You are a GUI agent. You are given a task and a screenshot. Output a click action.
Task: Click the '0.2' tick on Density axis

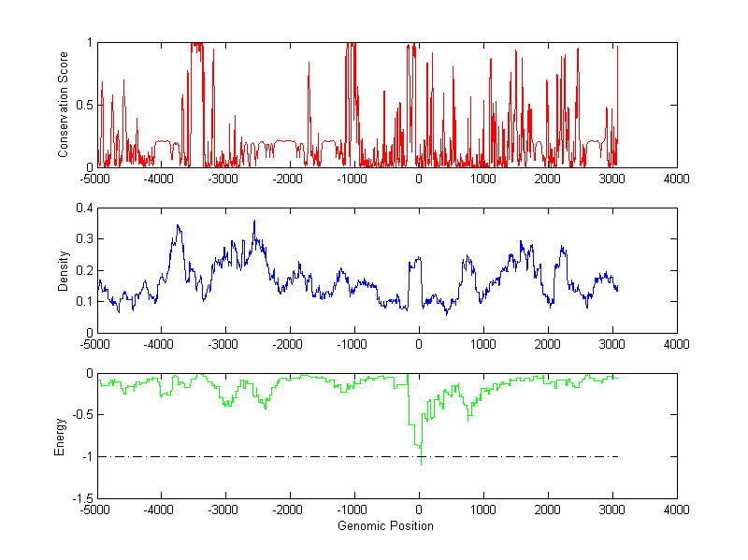pos(81,270)
